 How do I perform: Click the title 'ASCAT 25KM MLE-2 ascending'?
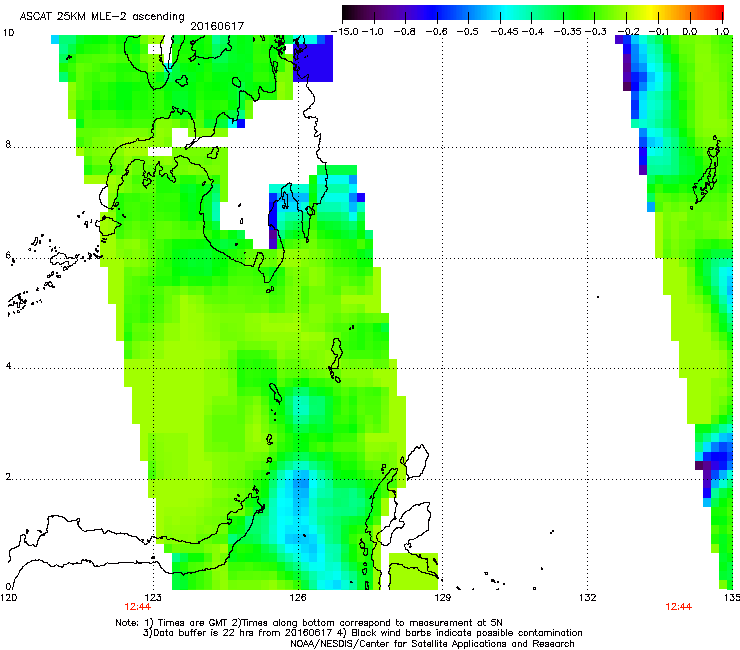click(102, 17)
